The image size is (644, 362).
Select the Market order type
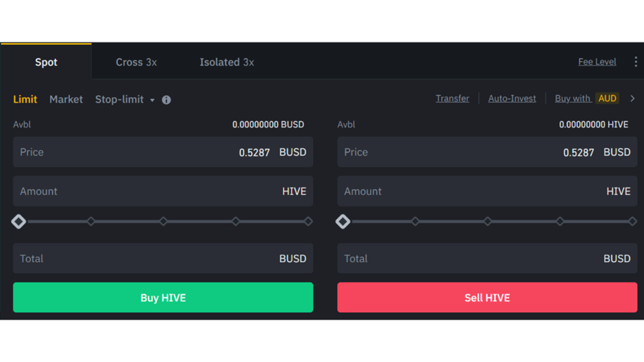pos(66,99)
